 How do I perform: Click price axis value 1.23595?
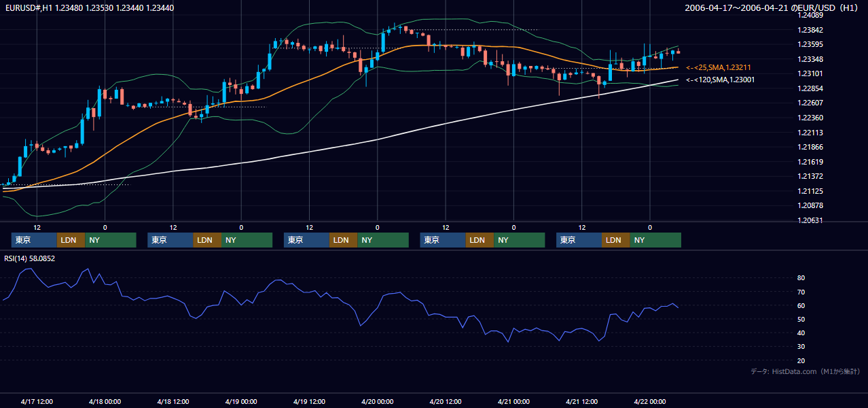(810, 44)
